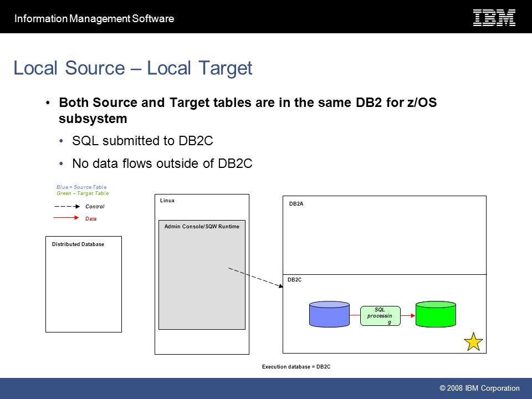Click the 'Control' legend label

coord(95,207)
